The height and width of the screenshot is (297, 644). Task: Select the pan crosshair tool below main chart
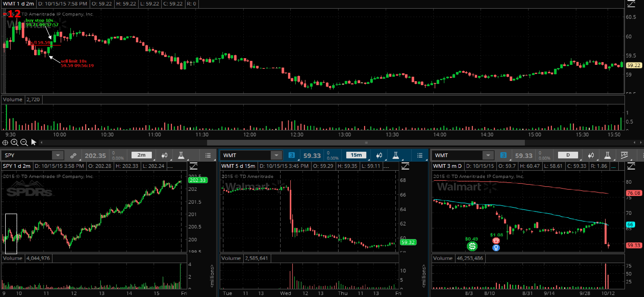pyautogui.click(x=5, y=142)
